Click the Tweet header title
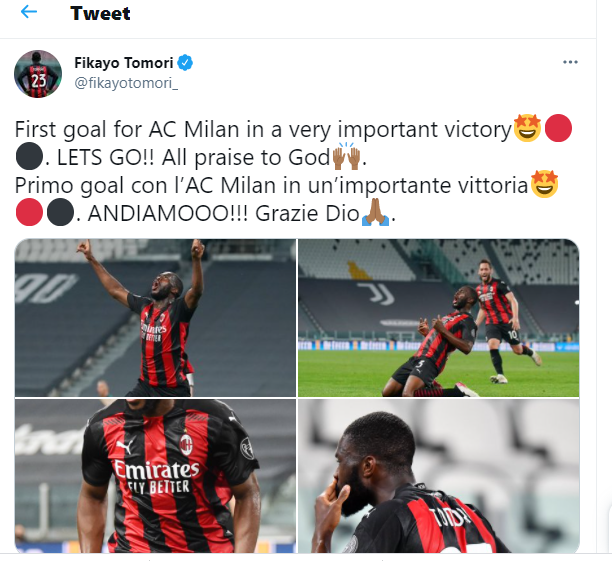 click(100, 14)
